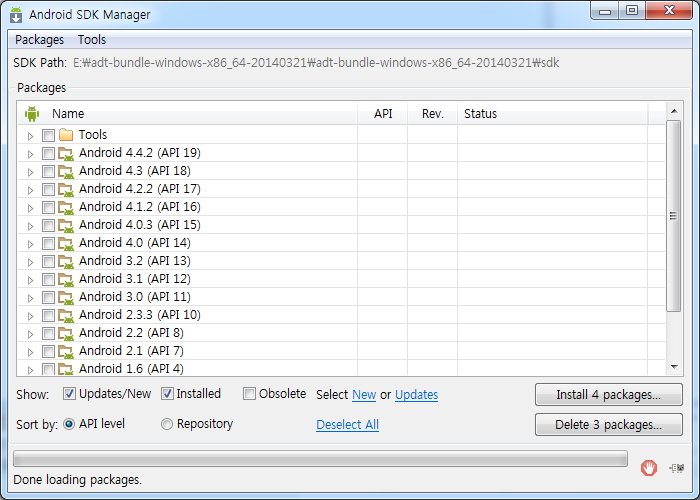700x500 pixels.
Task: Click the Android 4.1.2 (API 16) platform icon
Action: tap(66, 208)
